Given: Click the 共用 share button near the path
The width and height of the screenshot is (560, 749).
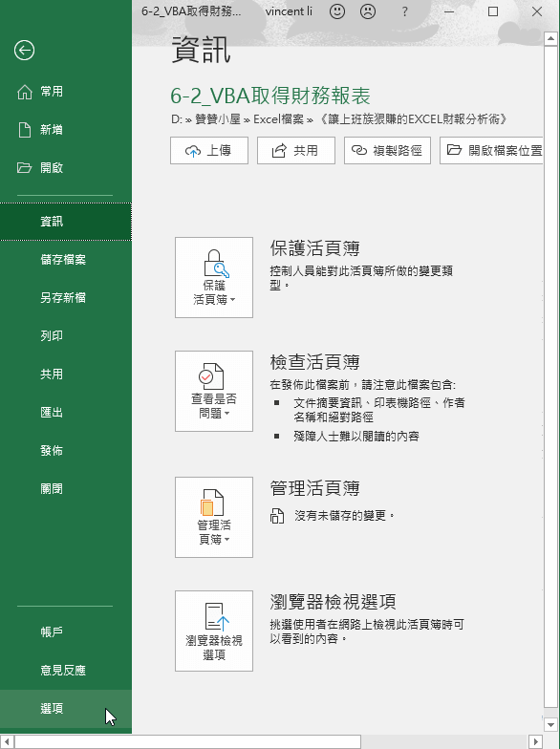Looking at the screenshot, I should [x=296, y=151].
